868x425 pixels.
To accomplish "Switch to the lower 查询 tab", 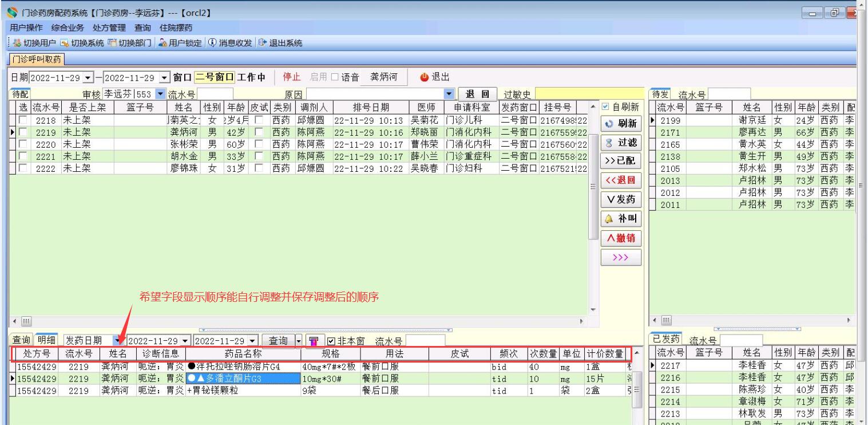I will click(22, 340).
